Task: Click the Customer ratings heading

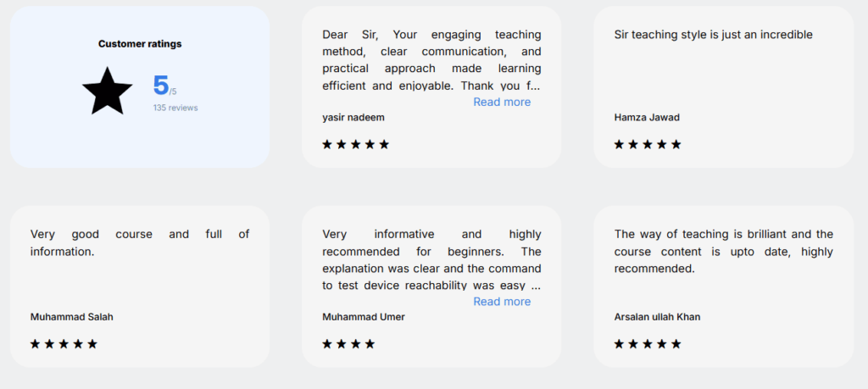Action: (x=140, y=43)
